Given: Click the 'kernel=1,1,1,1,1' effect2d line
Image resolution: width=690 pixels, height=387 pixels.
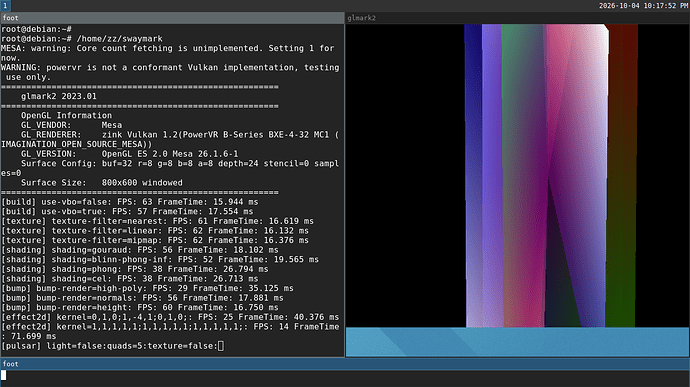Looking at the screenshot, I should pyautogui.click(x=170, y=332).
